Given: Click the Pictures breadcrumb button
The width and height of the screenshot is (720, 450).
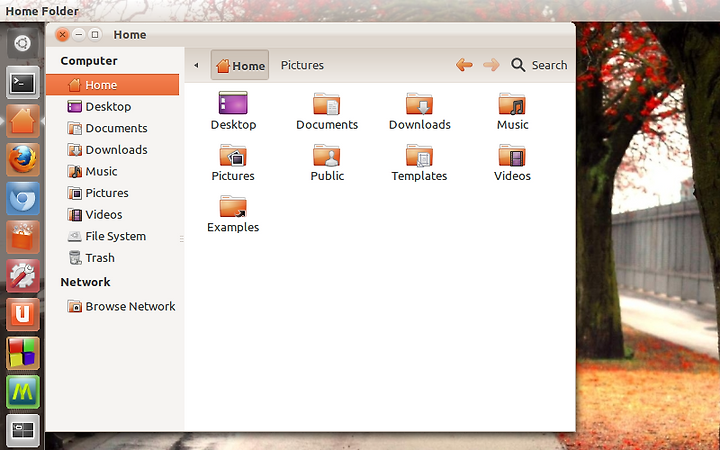Looking at the screenshot, I should 302,65.
